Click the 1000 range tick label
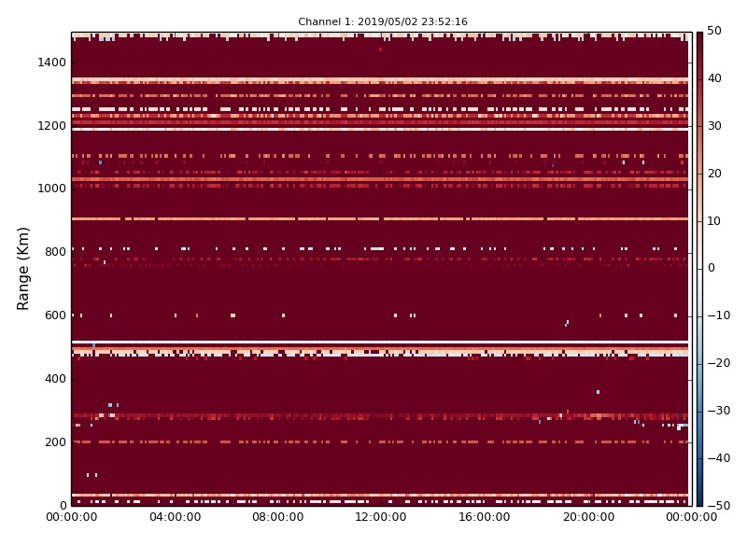747x560 pixels. tap(51, 189)
